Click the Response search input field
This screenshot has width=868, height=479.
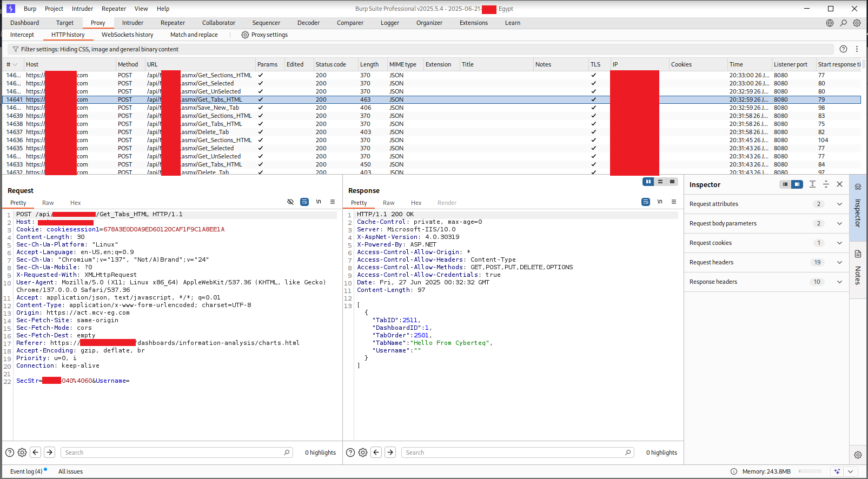tap(518, 453)
